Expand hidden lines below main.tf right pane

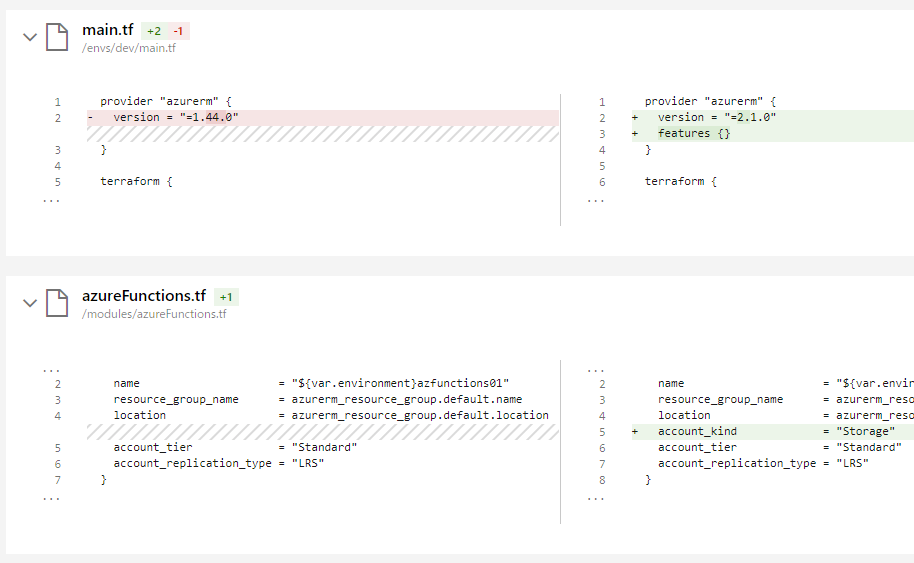(596, 200)
